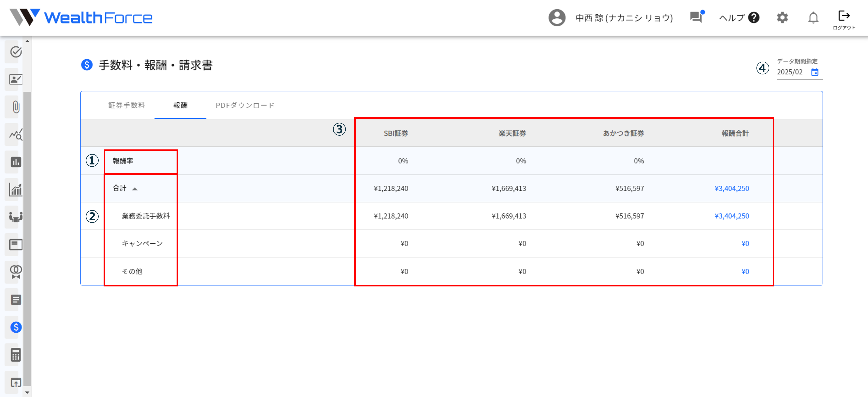Click the WealthForce logo
The width and height of the screenshot is (868, 397).
[81, 18]
